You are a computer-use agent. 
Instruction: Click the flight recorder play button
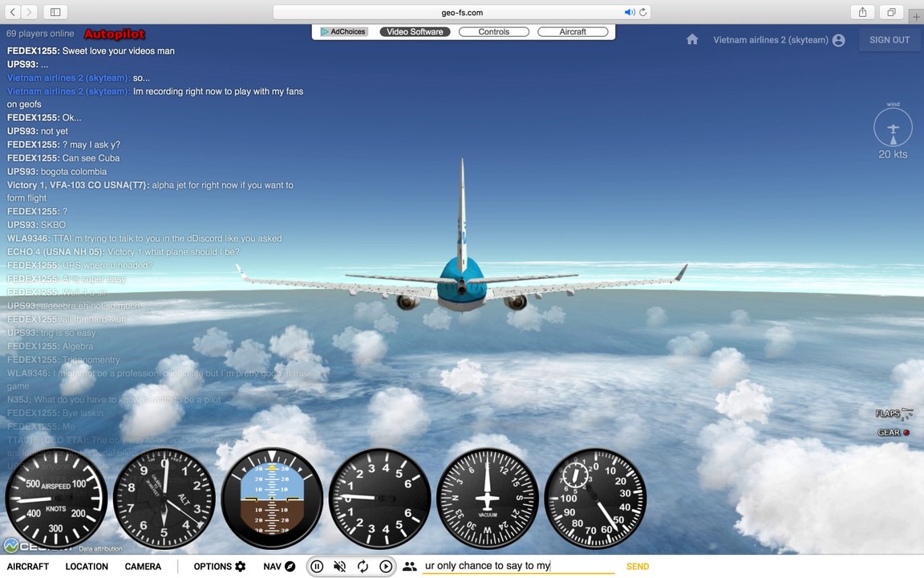[385, 566]
